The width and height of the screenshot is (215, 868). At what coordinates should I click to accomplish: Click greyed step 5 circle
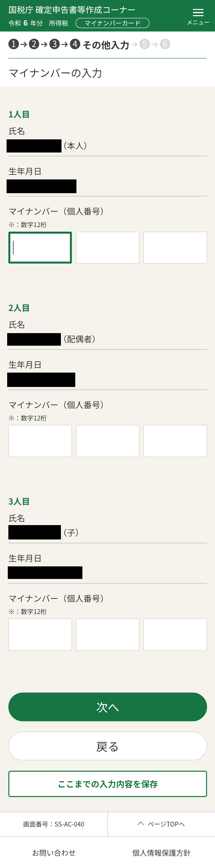(x=144, y=44)
